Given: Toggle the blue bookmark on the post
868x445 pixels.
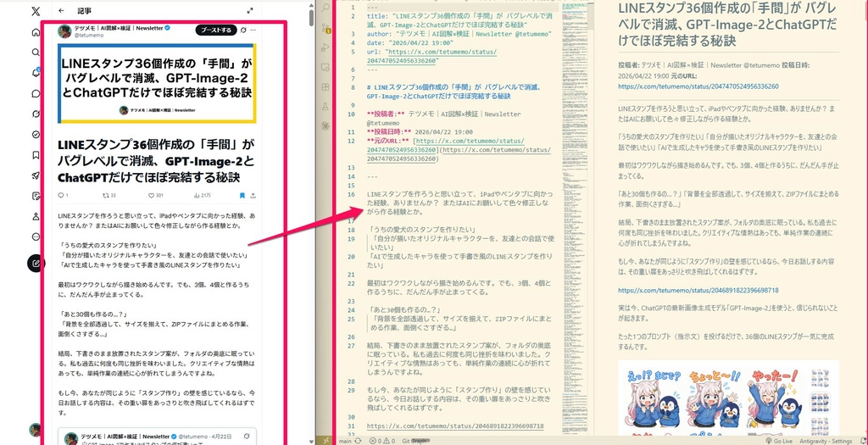Looking at the screenshot, I should 242,196.
